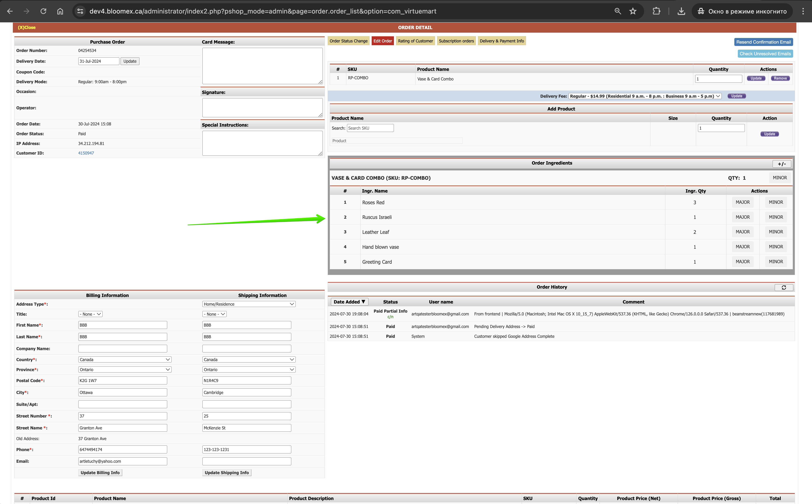The image size is (812, 504).
Task: Sort by Date Added column arrow
Action: click(349, 302)
